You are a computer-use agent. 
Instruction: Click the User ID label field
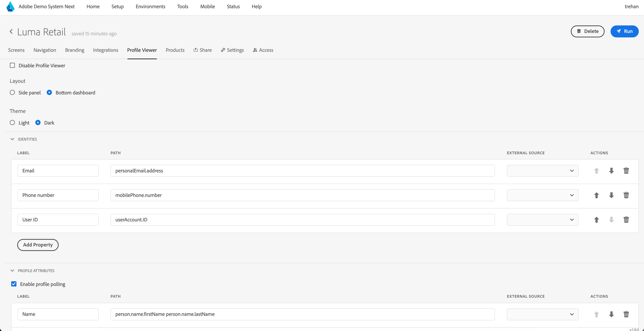click(58, 220)
